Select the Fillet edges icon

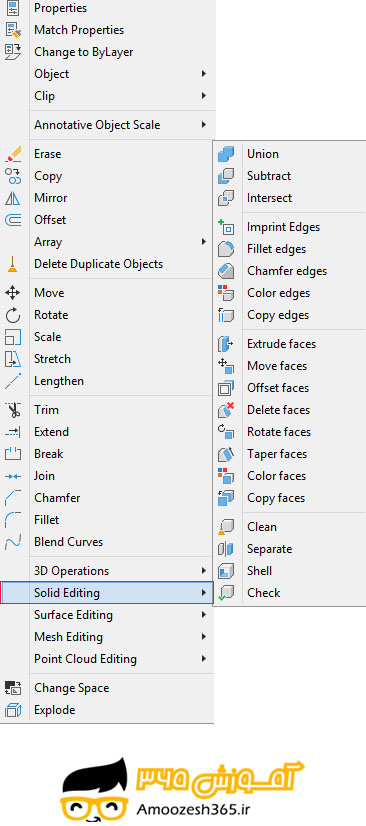coord(226,249)
